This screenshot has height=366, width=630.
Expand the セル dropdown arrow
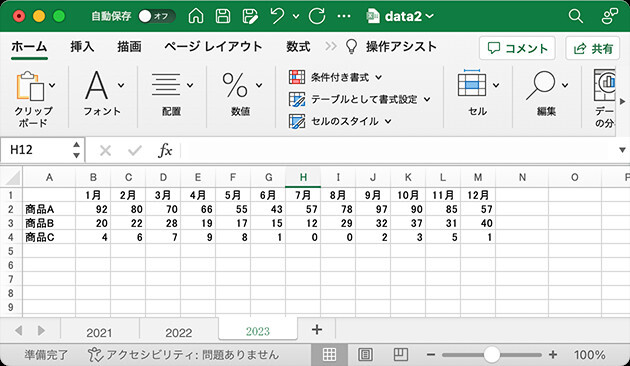tap(496, 85)
